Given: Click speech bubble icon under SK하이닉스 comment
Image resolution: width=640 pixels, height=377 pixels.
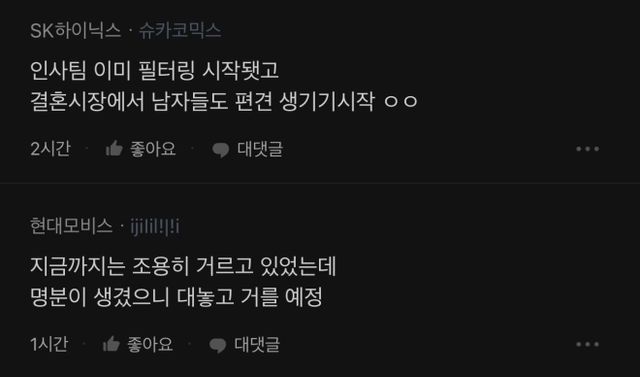Looking at the screenshot, I should coord(221,150).
